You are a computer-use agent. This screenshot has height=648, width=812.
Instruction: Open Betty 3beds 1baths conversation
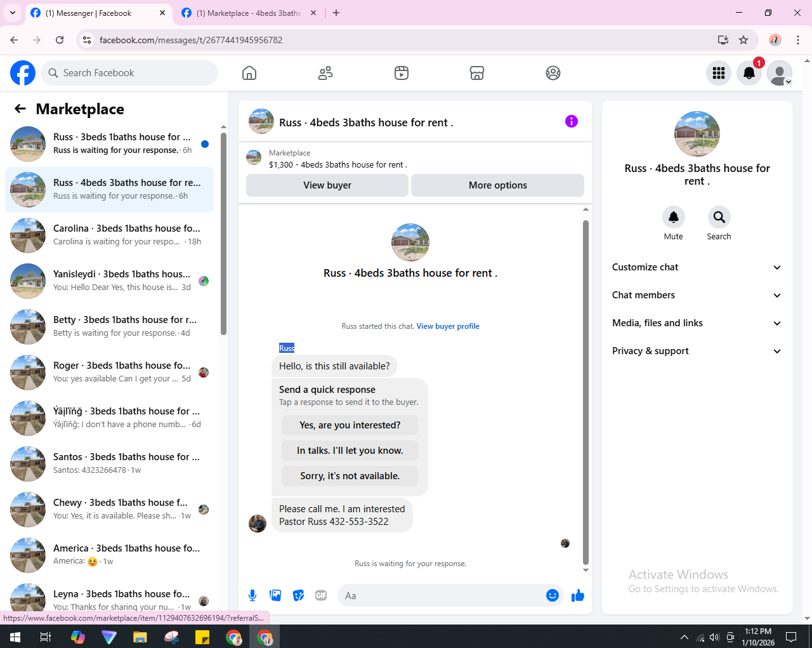point(109,327)
